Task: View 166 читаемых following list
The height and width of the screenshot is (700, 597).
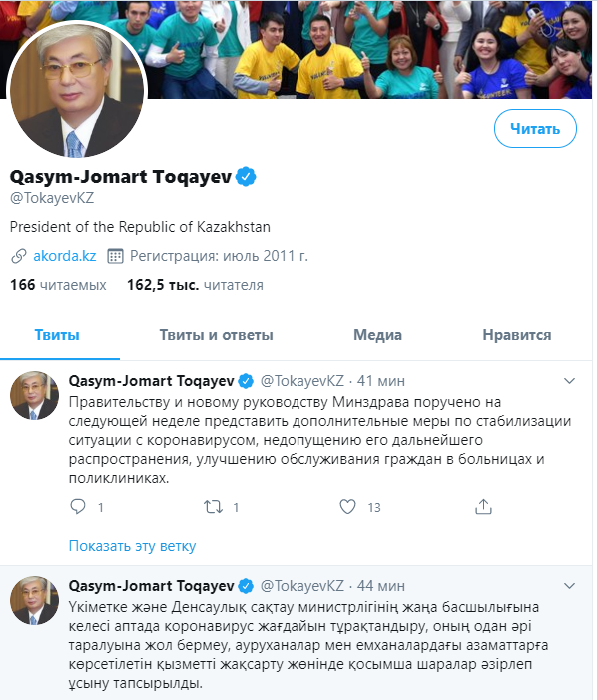Action: (58, 285)
